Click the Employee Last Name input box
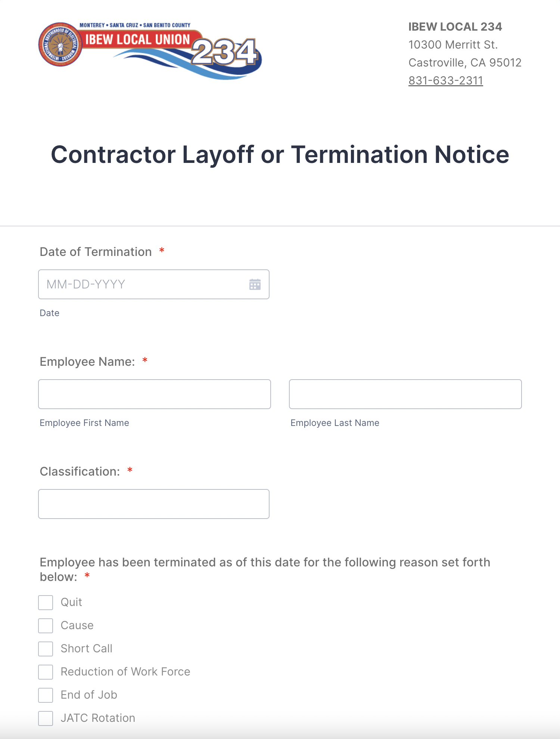560x739 pixels. (405, 394)
